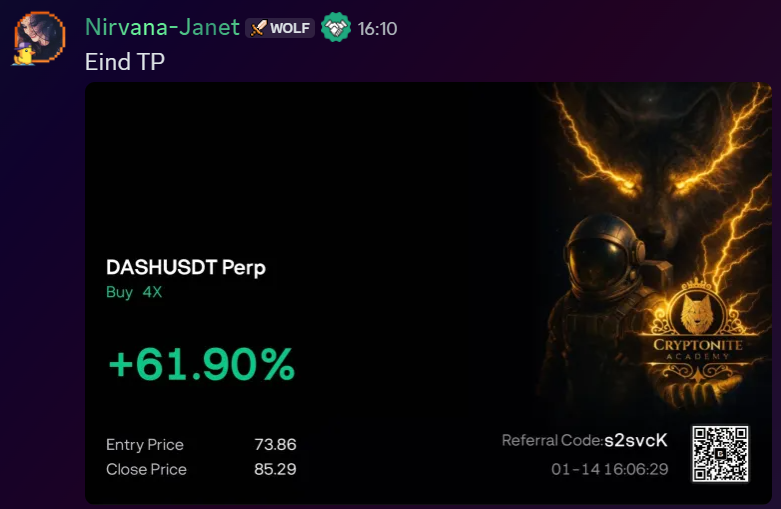
Task: Click the DASHUSDT Perp title
Action: (186, 267)
